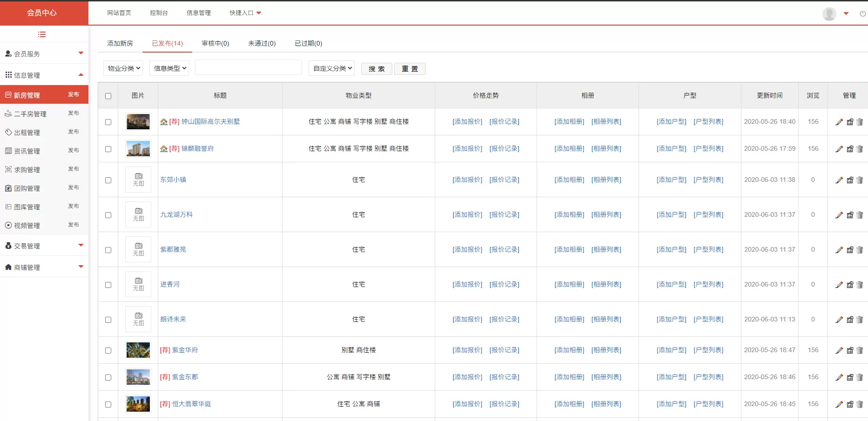Switch to the 审核中(0) tab
The height and width of the screenshot is (421, 868).
click(215, 43)
